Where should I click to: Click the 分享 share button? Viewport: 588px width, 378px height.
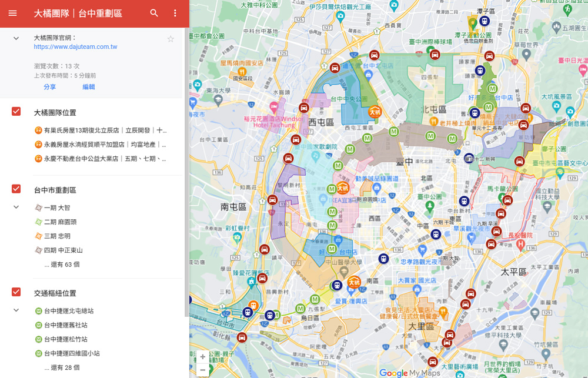(49, 86)
